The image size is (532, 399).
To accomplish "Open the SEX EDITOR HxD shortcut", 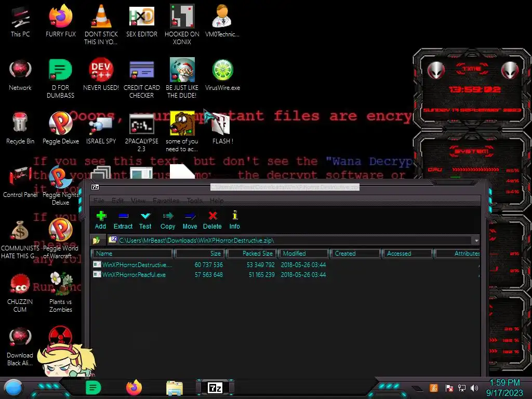I will click(142, 21).
